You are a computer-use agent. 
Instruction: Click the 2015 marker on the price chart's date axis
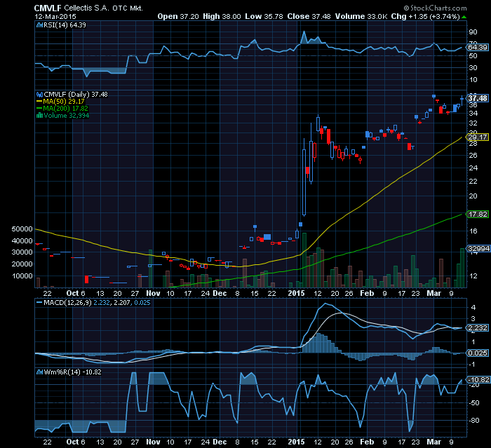296,293
